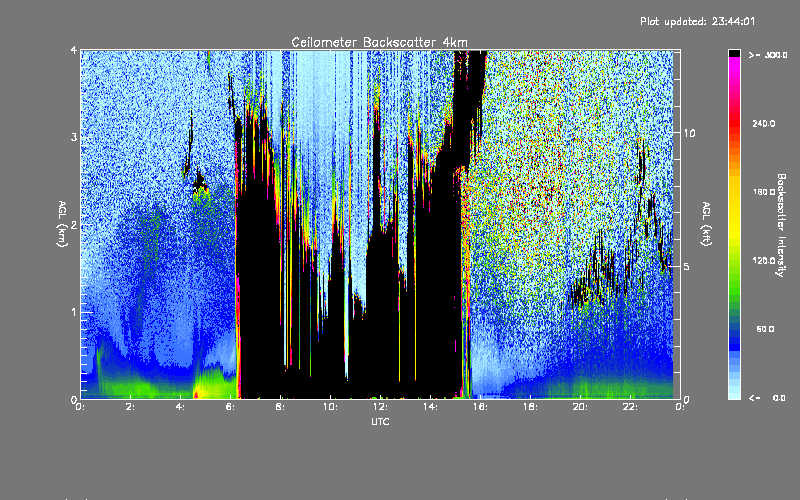This screenshot has width=800, height=500.
Task: Click the 5 kft tick label
Action: point(687,266)
